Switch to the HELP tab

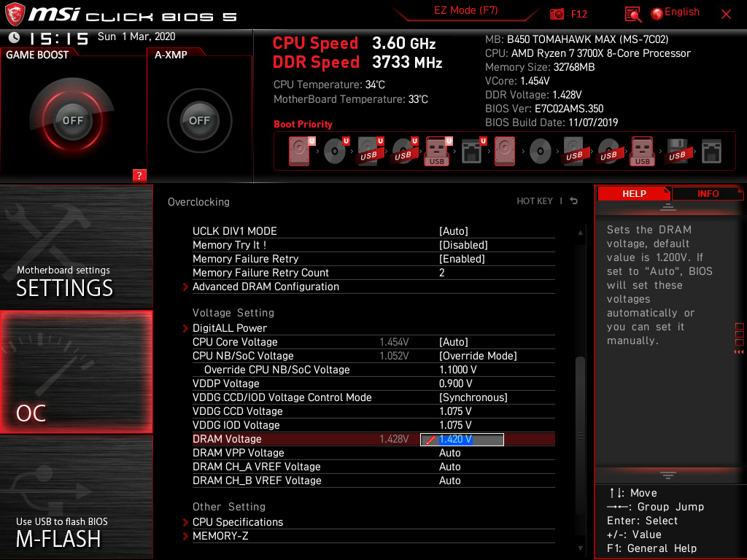[x=634, y=193]
